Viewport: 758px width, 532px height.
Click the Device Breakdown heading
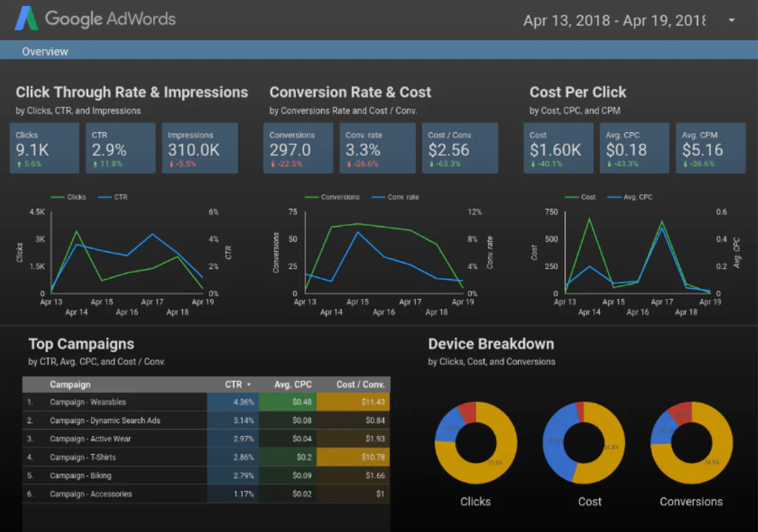(491, 344)
